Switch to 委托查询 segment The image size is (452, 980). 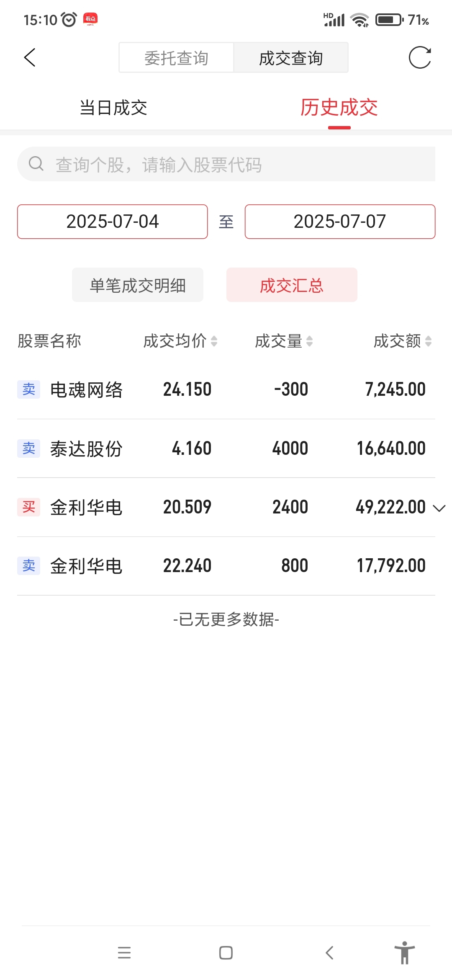coord(176,58)
